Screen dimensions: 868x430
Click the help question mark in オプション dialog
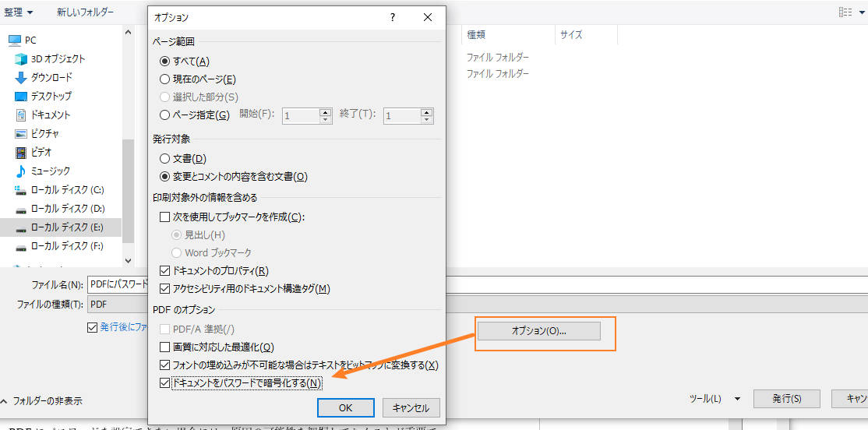click(393, 17)
